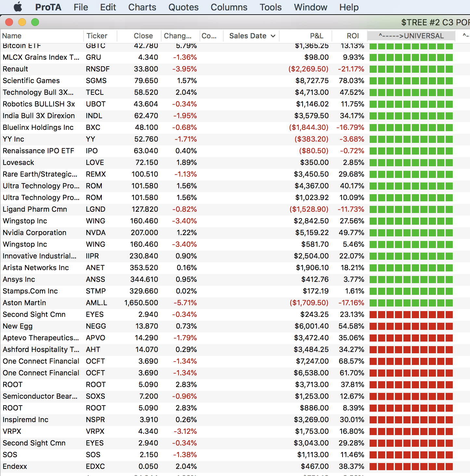This screenshot has height=476, width=470.
Task: Click the TECL ticker cell
Action: click(95, 92)
